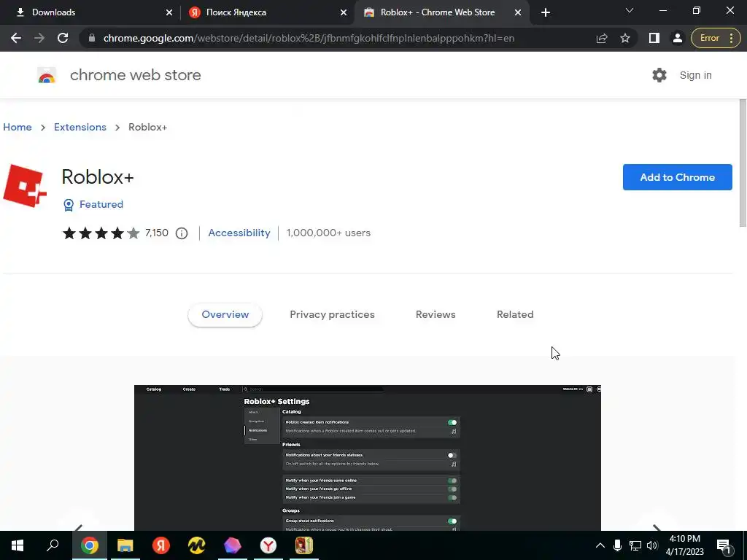This screenshot has height=560, width=747.
Task: Open the tab search dropdown arrow
Action: click(630, 10)
